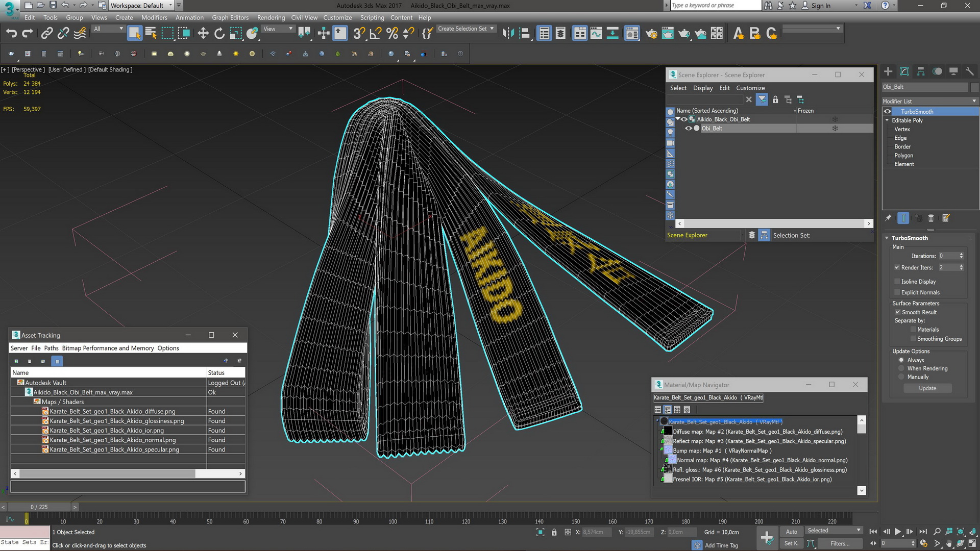Activate the Select and Move tool
The height and width of the screenshot is (551, 980).
(203, 34)
